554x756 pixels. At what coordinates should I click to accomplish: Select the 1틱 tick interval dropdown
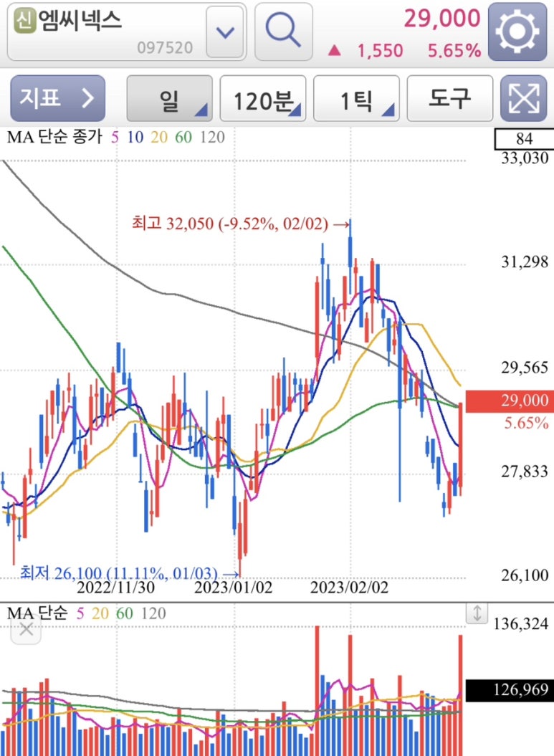pos(356,98)
